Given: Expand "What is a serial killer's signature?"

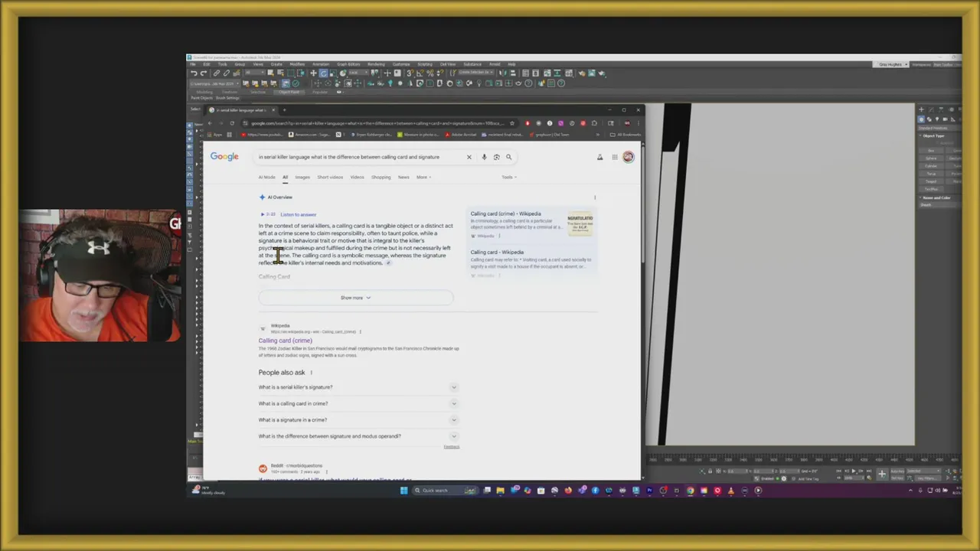Looking at the screenshot, I should tap(358, 387).
